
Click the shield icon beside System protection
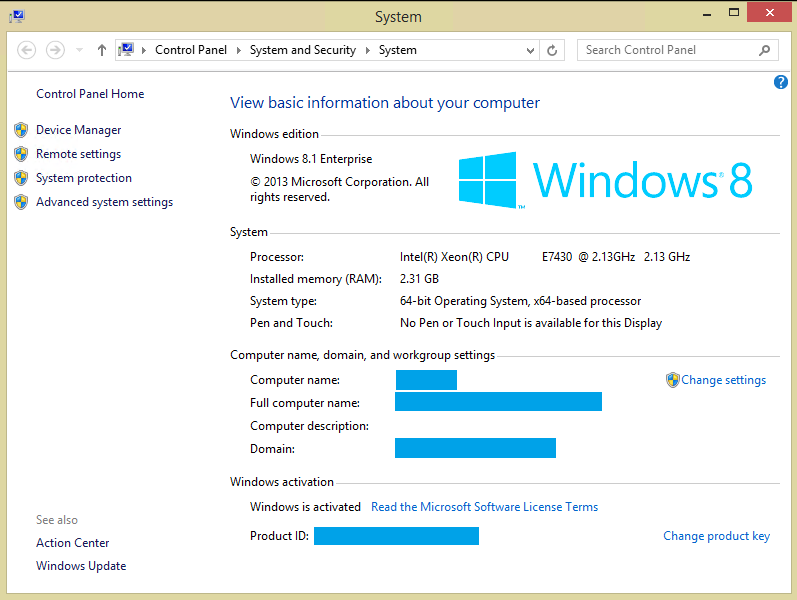pyautogui.click(x=21, y=178)
